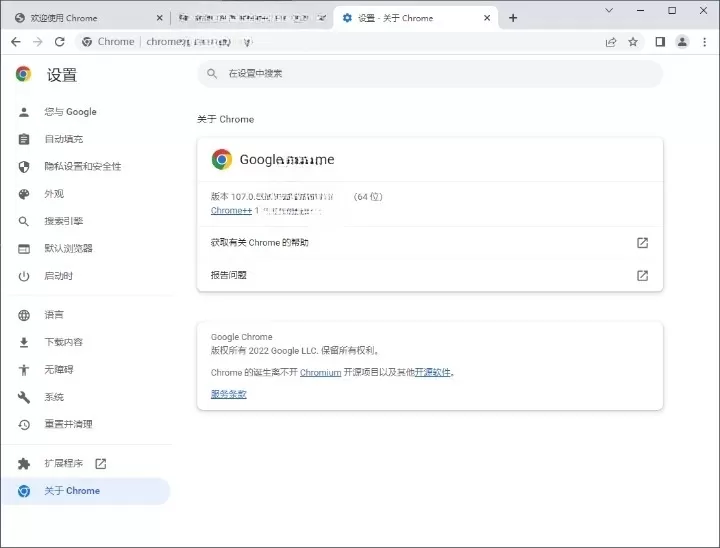Image resolution: width=720 pixels, height=548 pixels.
Task: Bookmark this page with star icon
Action: pos(633,42)
